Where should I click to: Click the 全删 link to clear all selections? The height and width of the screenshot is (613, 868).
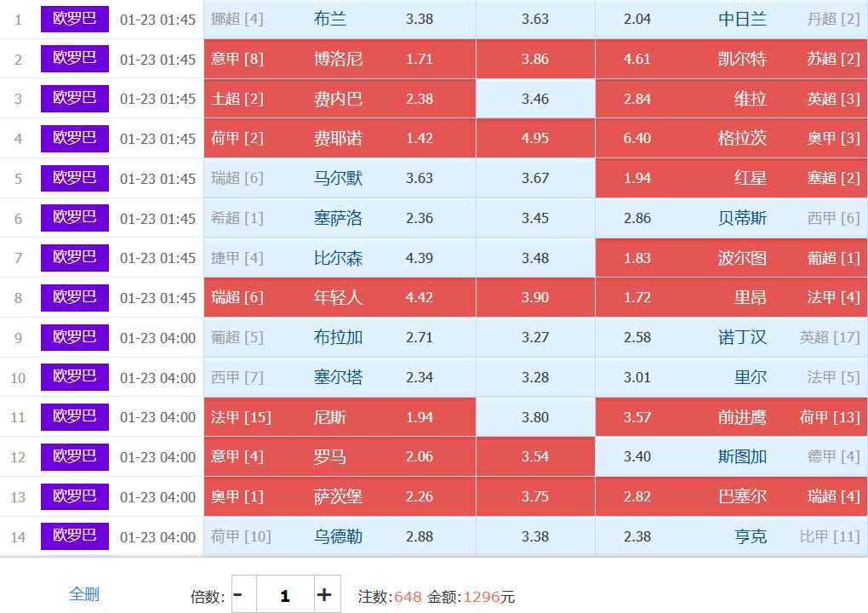pos(83,594)
